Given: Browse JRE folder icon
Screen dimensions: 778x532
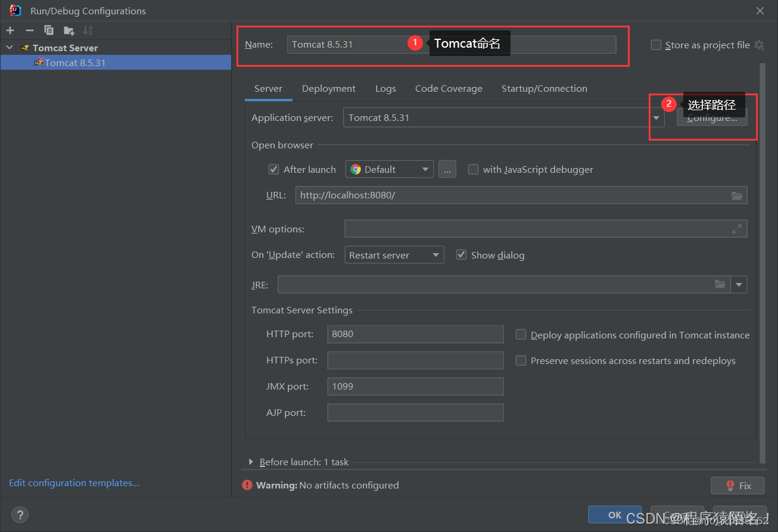Looking at the screenshot, I should [x=720, y=285].
